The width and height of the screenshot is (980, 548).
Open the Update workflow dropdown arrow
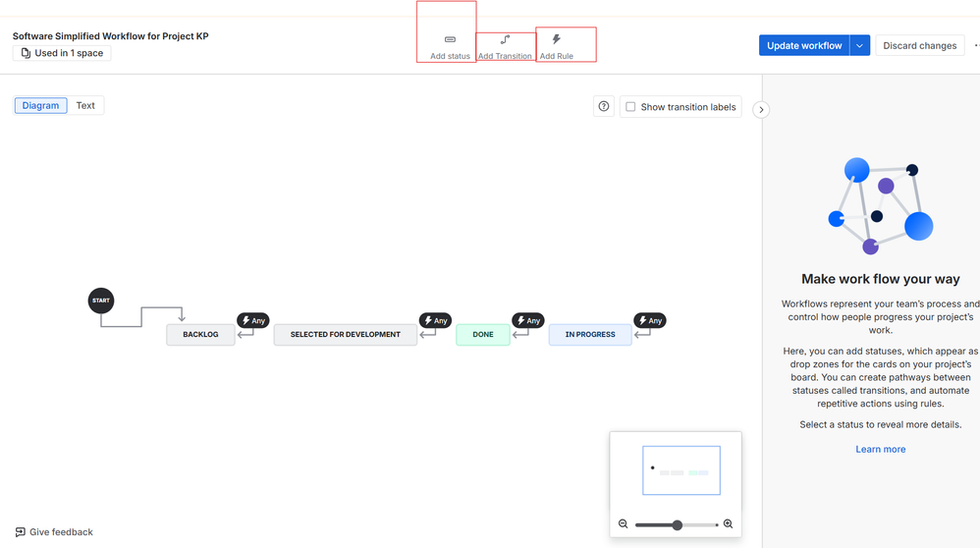(x=860, y=45)
